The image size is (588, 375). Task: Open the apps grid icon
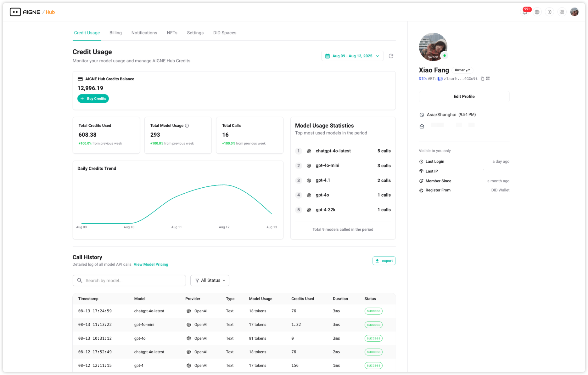click(x=562, y=12)
